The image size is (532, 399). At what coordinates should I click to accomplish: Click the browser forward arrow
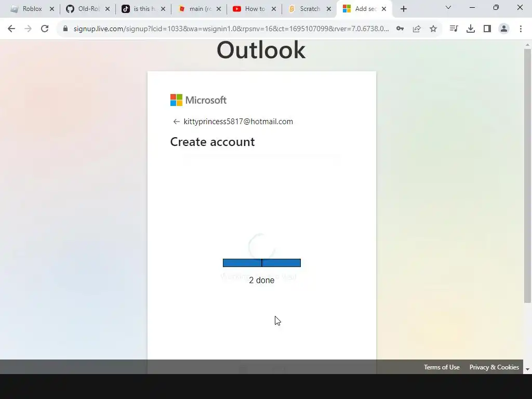tap(28, 29)
